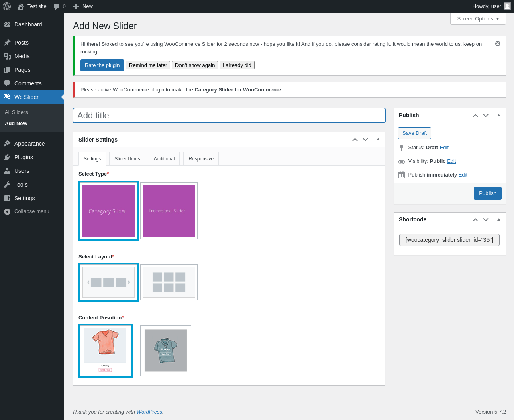Click the Tools wrench icon

coord(7,185)
